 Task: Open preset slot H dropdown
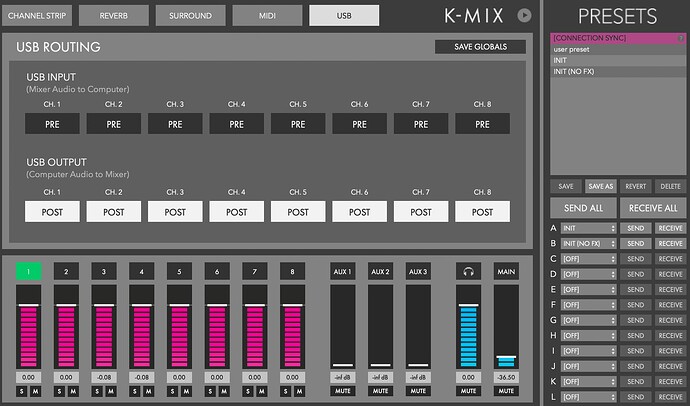pos(588,336)
